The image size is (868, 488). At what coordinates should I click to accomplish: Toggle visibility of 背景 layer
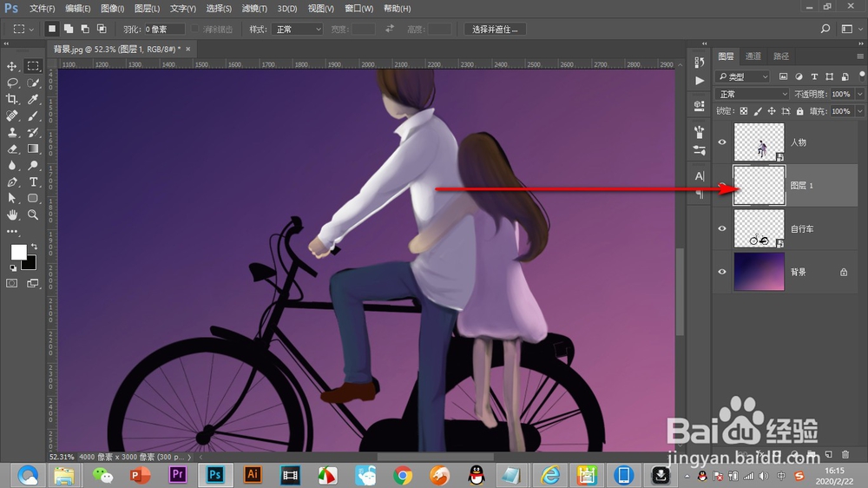pos(722,272)
